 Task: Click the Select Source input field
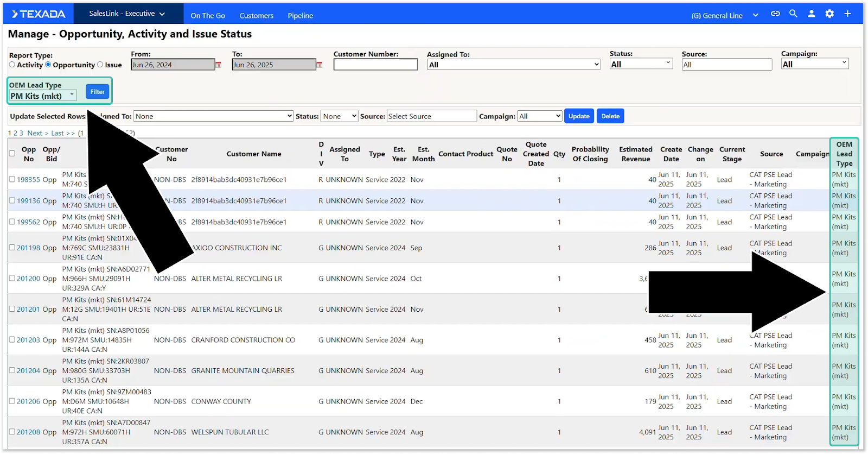pos(432,116)
